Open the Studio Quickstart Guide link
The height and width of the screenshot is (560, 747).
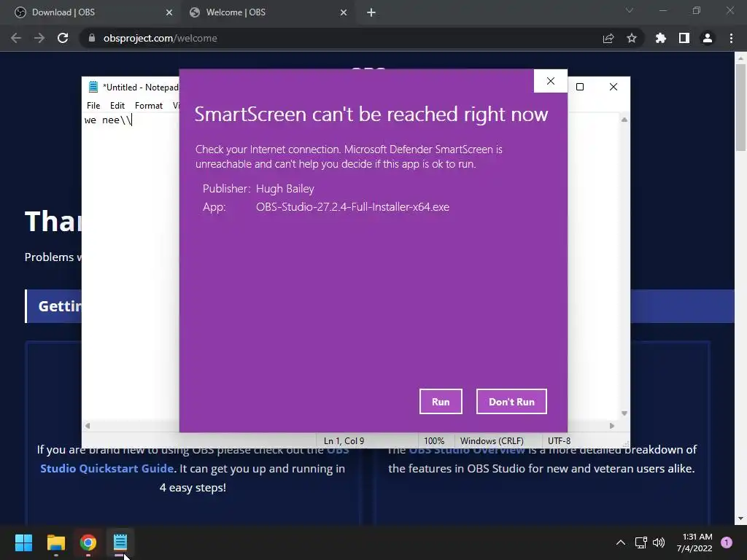pos(107,469)
